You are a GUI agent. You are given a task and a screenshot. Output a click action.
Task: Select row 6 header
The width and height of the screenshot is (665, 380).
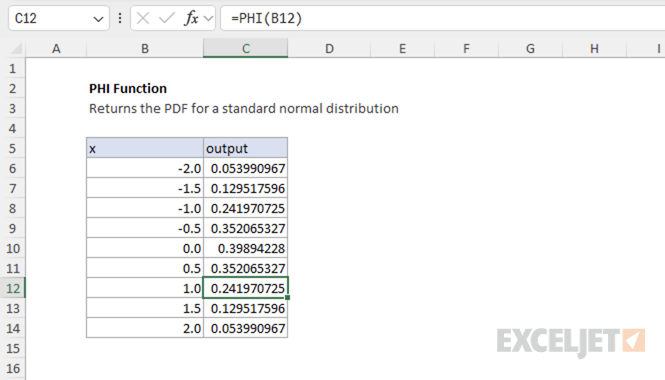tap(13, 168)
